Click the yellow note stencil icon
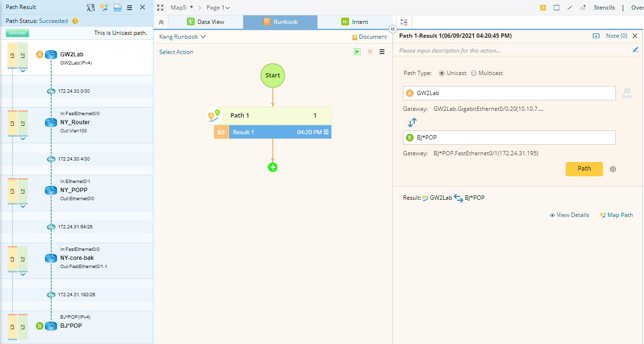 [543, 8]
